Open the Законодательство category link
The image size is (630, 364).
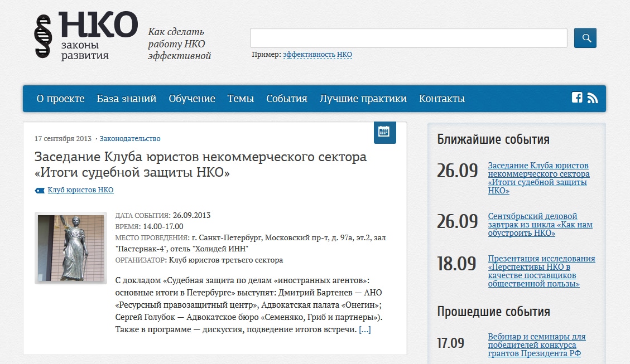tap(130, 138)
